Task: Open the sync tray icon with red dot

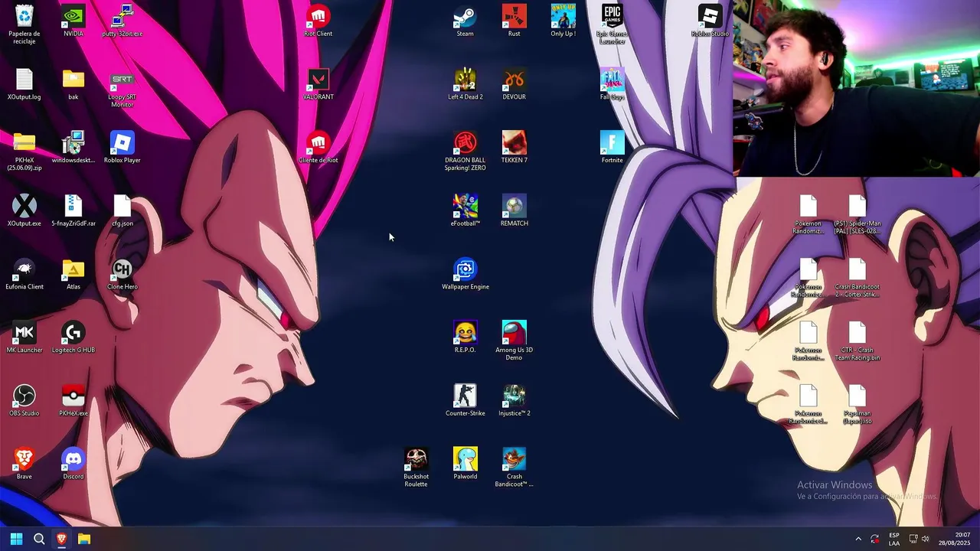Action: pos(875,539)
